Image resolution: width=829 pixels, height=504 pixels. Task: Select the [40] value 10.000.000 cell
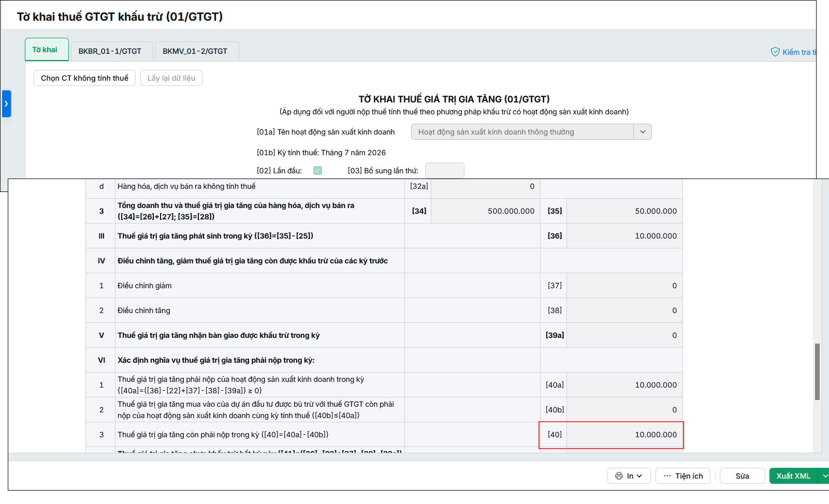(624, 435)
